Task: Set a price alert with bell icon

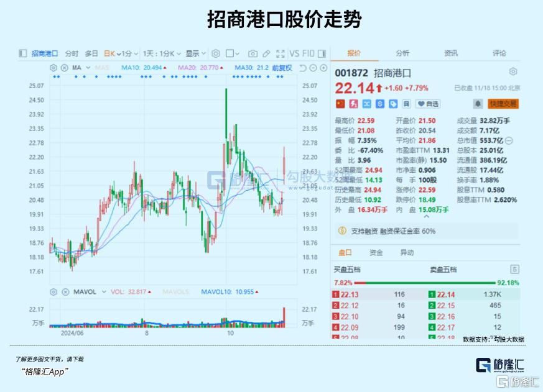Action: pyautogui.click(x=478, y=104)
